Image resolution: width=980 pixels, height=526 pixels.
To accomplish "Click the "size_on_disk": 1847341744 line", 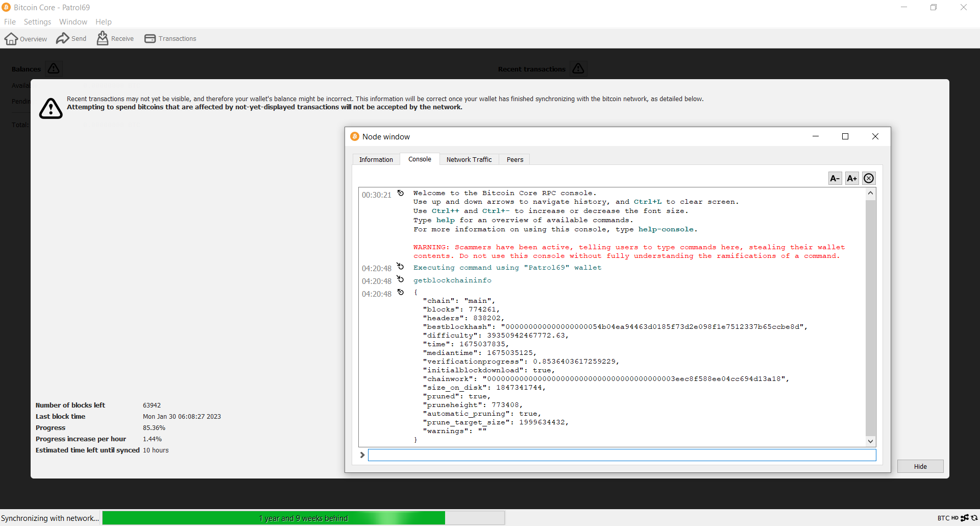I will tap(484, 388).
